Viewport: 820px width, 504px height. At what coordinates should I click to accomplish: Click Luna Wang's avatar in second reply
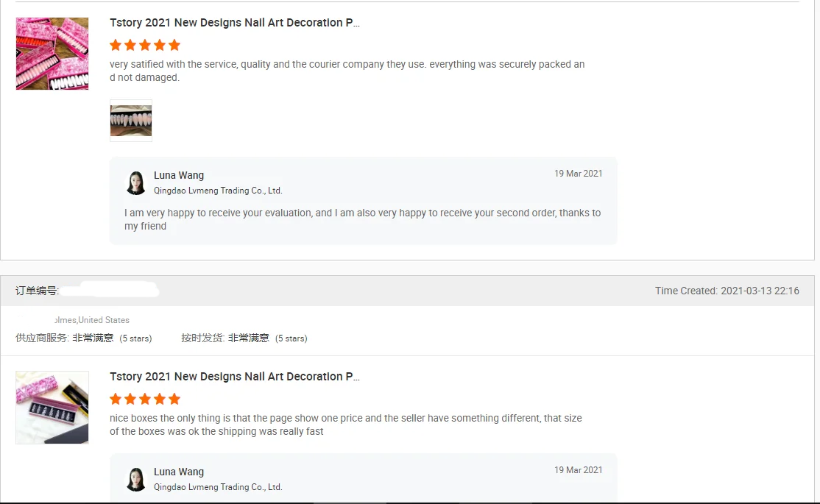135,480
